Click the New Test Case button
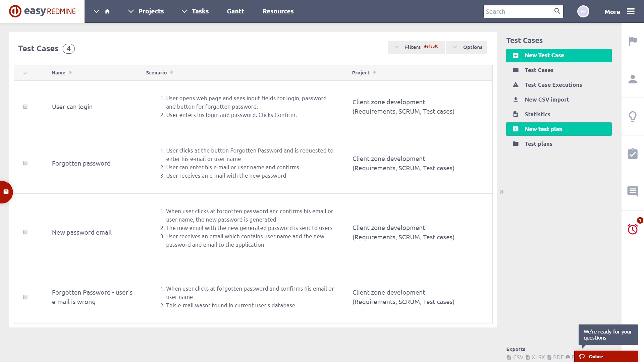 [x=559, y=56]
